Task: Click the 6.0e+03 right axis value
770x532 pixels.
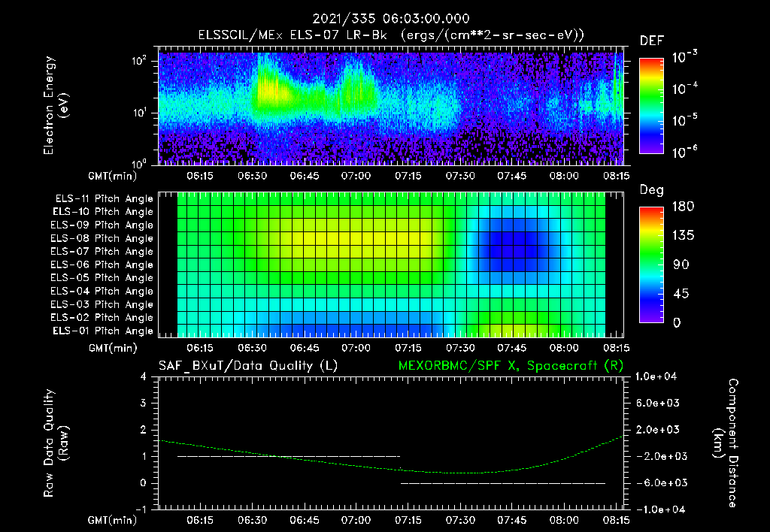Action: [x=658, y=404]
